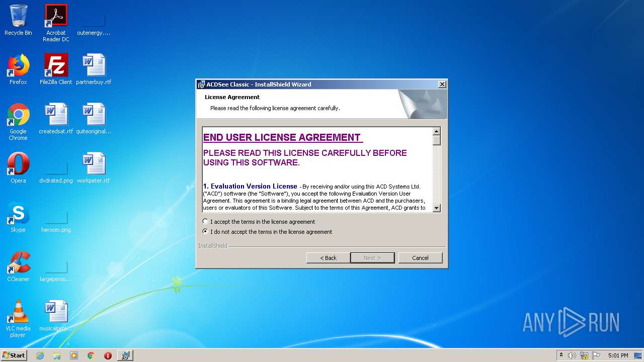Screen dimensions: 644x362
Task: Select the quiteoriginal document icon
Action: coord(94,119)
